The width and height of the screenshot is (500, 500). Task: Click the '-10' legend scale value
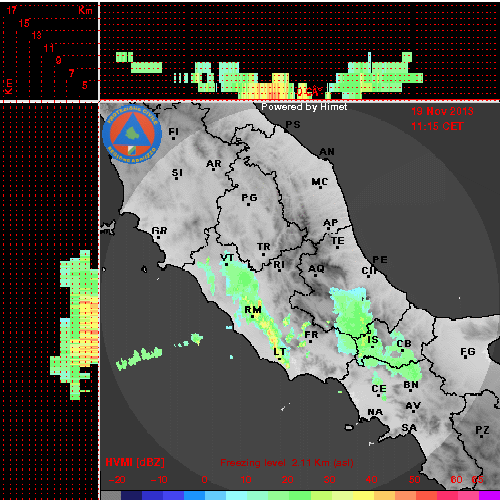point(159,480)
